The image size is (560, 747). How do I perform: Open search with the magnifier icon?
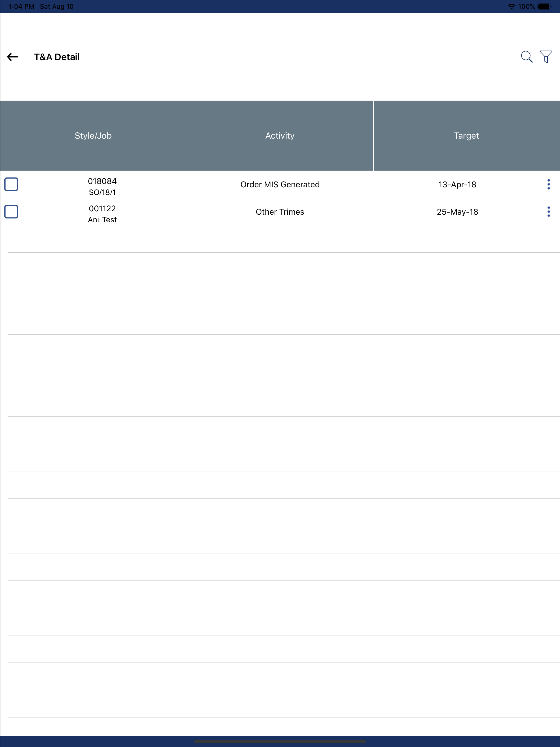pyautogui.click(x=527, y=57)
